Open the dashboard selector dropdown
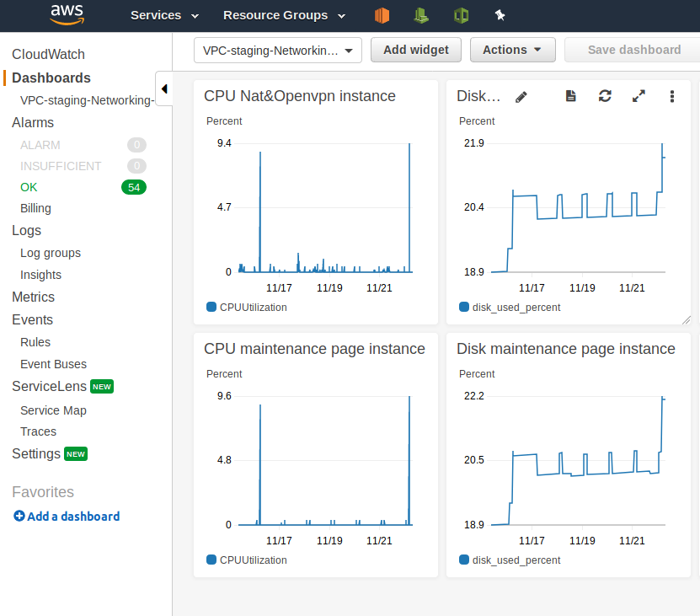This screenshot has width=700, height=616. click(277, 50)
